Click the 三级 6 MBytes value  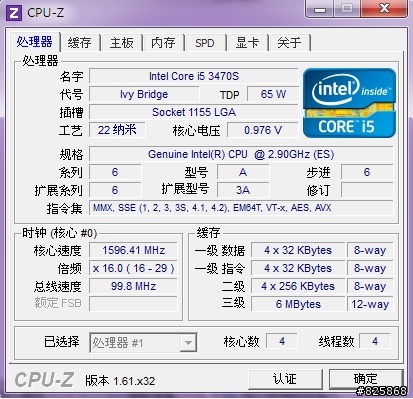298,304
